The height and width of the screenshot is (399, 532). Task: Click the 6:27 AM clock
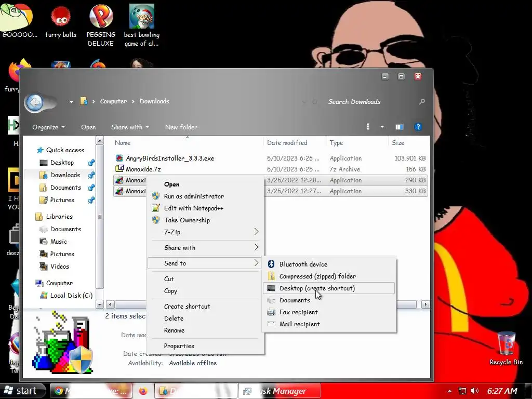pos(502,391)
